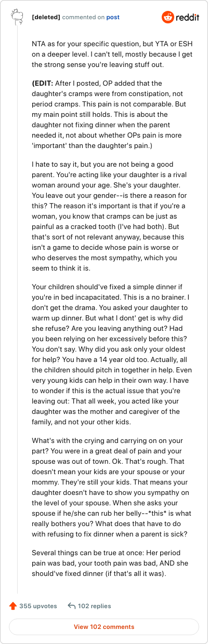Image resolution: width=208 pixels, height=644 pixels.
Task: Click the orange upvote arrow icon
Action: tap(12, 606)
